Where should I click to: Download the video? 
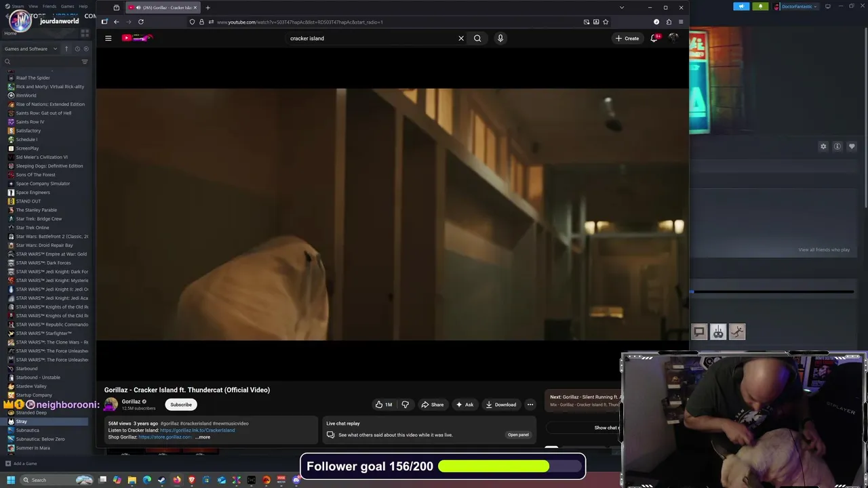click(x=501, y=405)
